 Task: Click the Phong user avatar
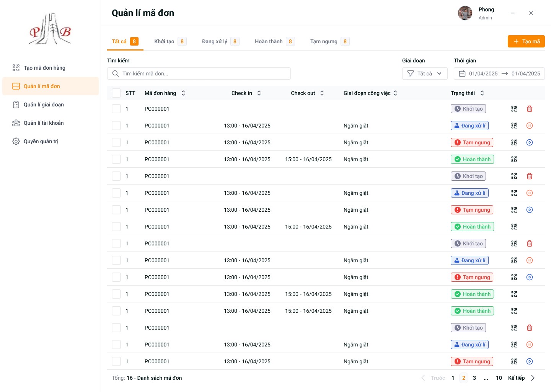pos(465,13)
